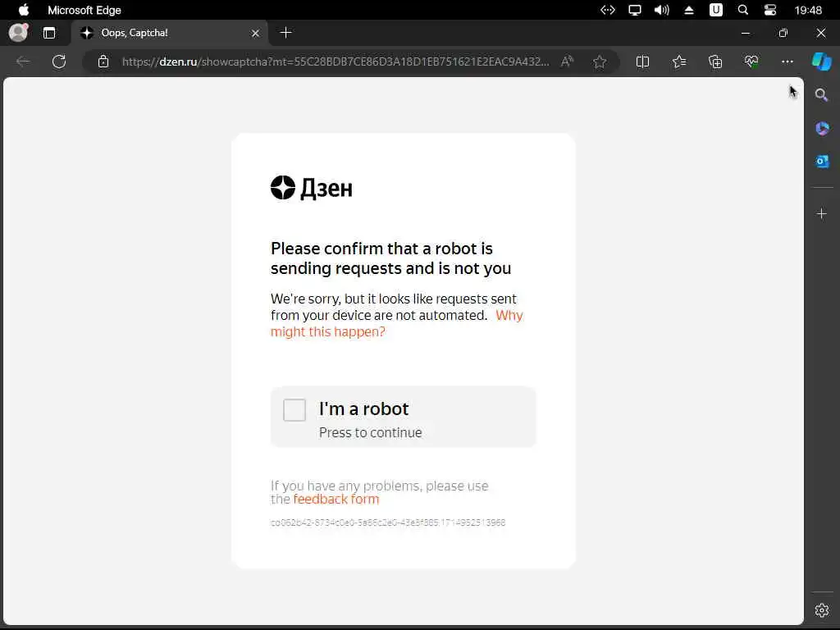Click the clock showing 19:48
Image resolution: width=840 pixels, height=630 pixels.
pos(808,10)
